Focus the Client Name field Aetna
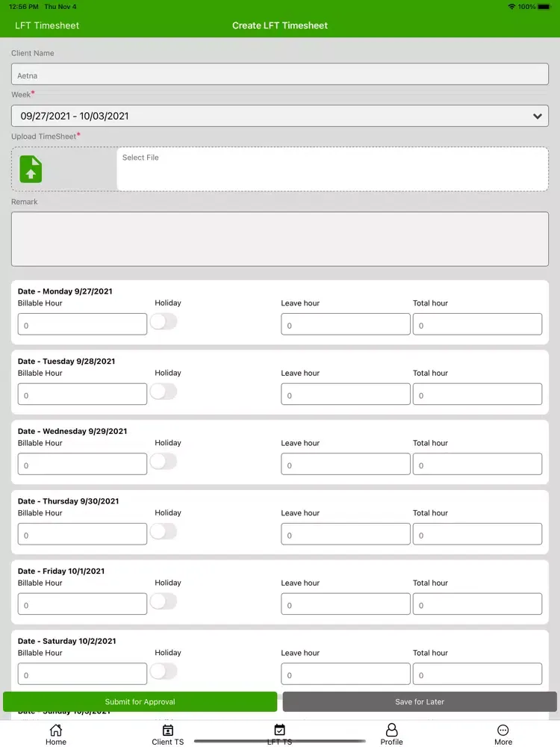This screenshot has height=747, width=560. tap(280, 74)
